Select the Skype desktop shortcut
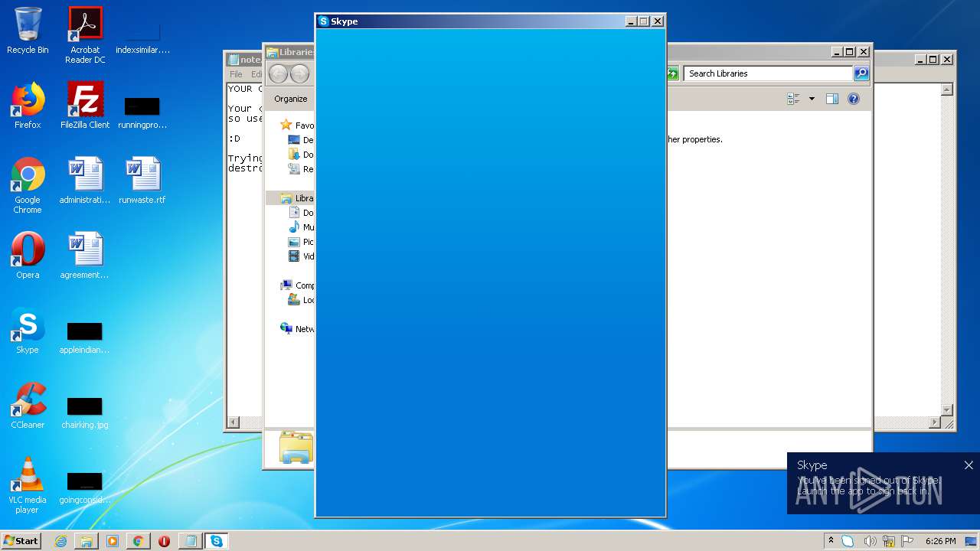The image size is (980, 551). pos(28,331)
